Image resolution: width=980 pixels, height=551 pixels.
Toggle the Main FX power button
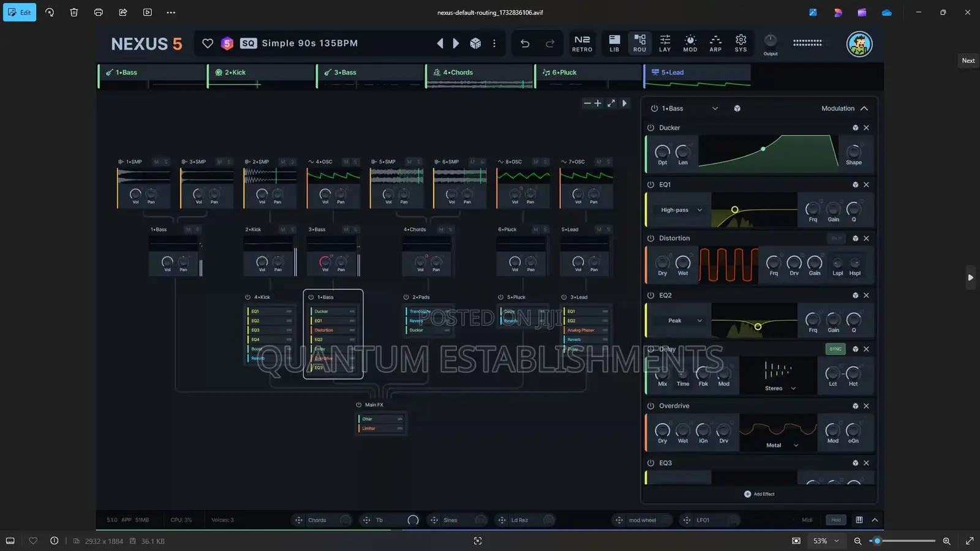point(359,405)
